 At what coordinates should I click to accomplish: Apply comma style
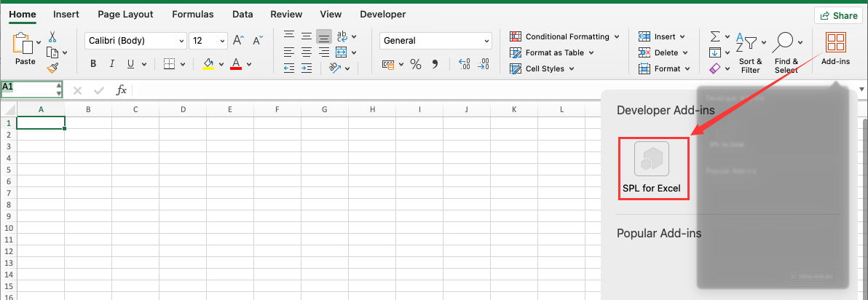coord(435,64)
